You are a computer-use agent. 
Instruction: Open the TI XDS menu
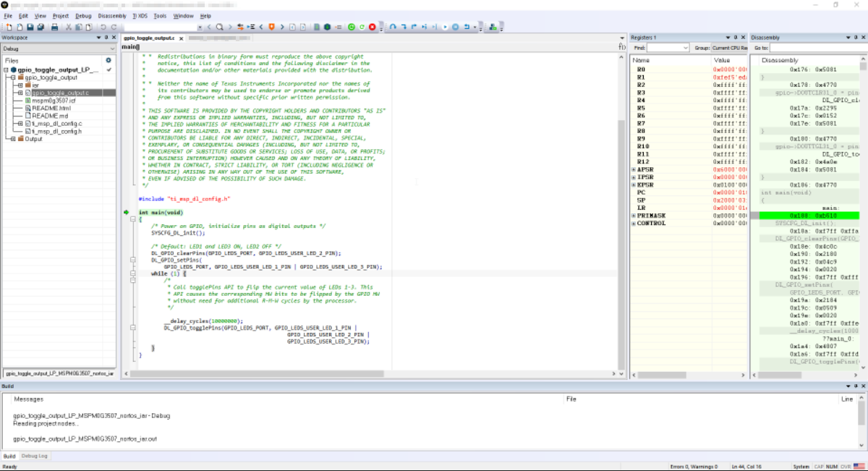tap(139, 15)
